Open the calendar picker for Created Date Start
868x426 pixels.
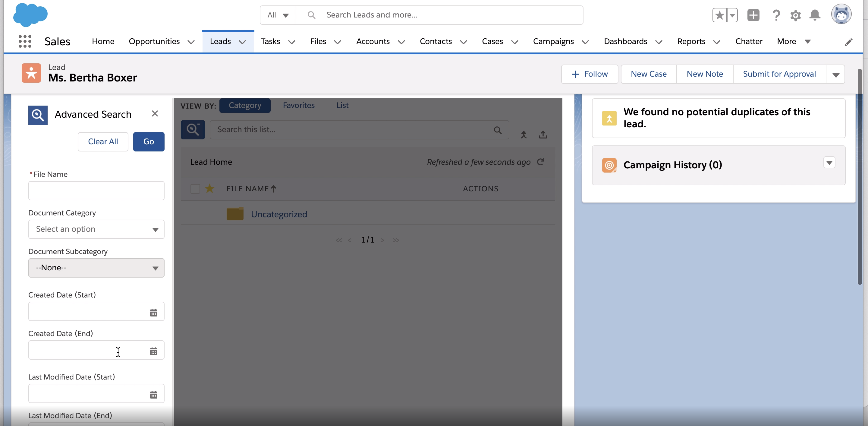(154, 313)
